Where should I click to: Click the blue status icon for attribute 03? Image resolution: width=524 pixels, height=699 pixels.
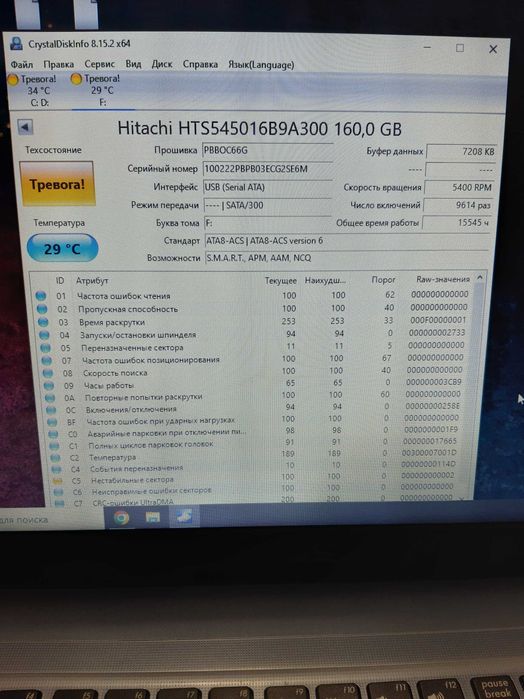coord(43,321)
